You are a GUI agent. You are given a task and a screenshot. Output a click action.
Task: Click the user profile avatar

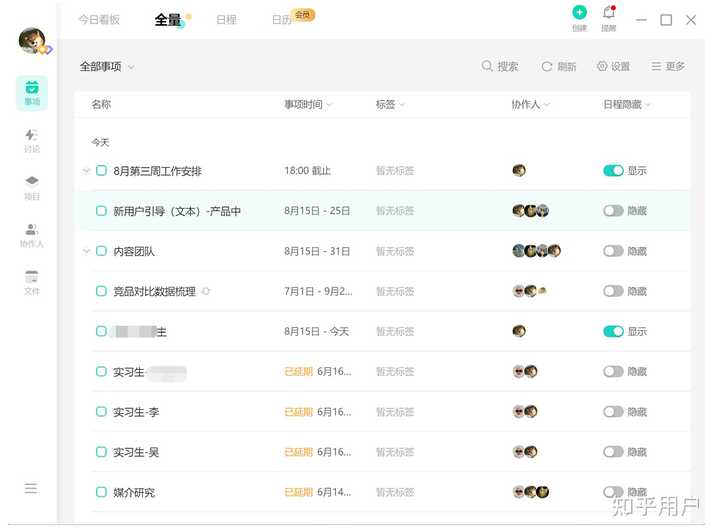point(32,40)
